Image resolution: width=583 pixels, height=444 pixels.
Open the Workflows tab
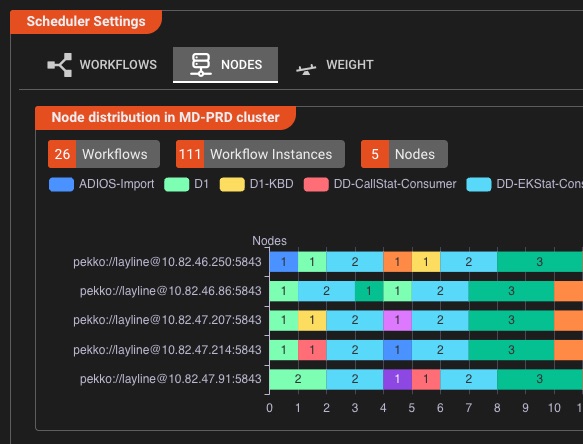102,65
